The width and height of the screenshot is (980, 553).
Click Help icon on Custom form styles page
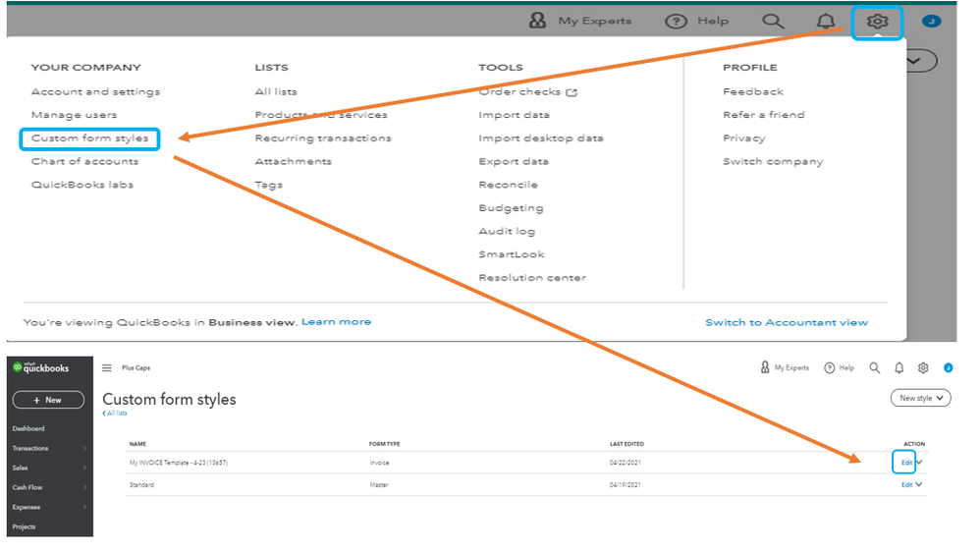[830, 368]
